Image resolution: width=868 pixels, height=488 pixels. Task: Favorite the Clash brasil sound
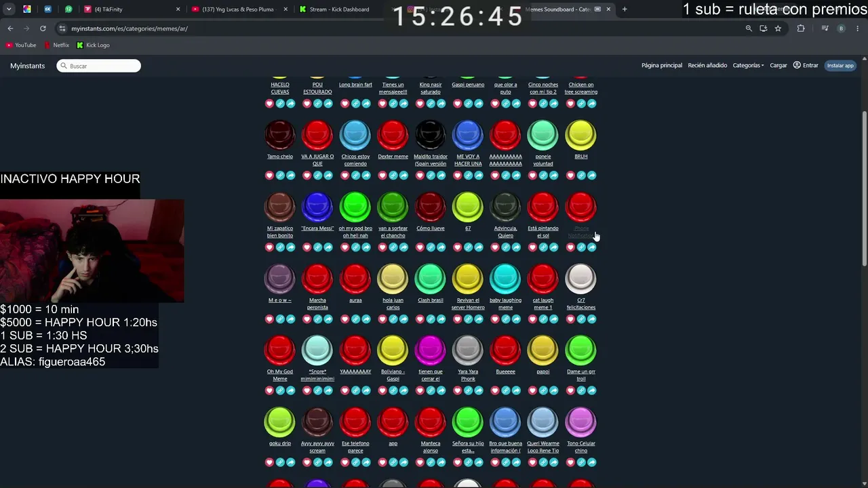coord(420,319)
